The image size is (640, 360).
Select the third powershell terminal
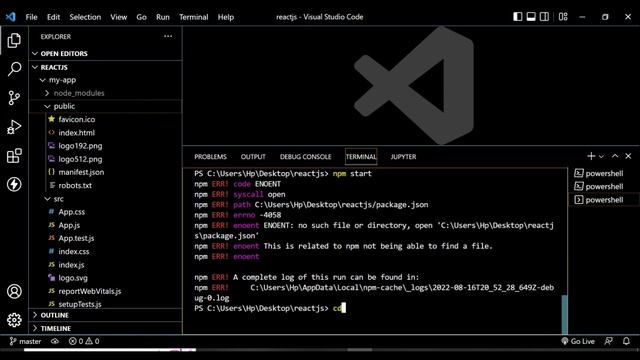click(x=604, y=200)
